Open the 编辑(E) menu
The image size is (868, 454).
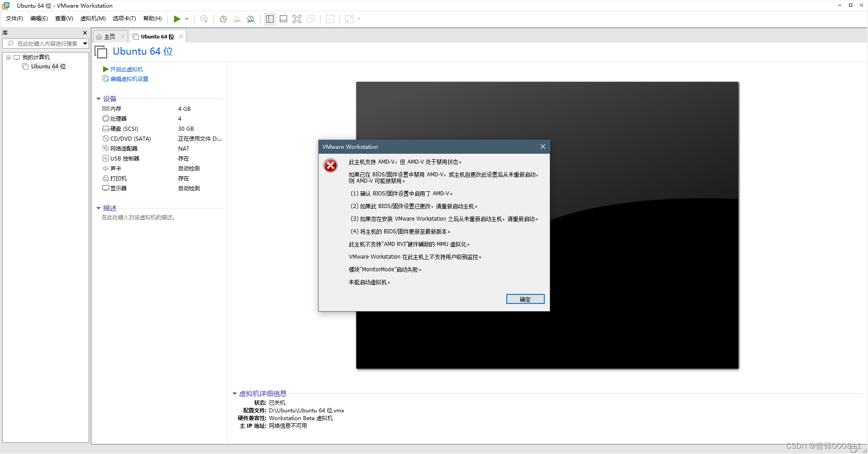click(x=39, y=19)
